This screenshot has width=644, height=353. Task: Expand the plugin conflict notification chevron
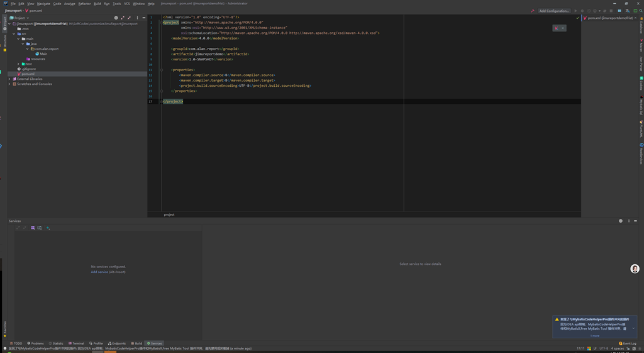tap(633, 328)
